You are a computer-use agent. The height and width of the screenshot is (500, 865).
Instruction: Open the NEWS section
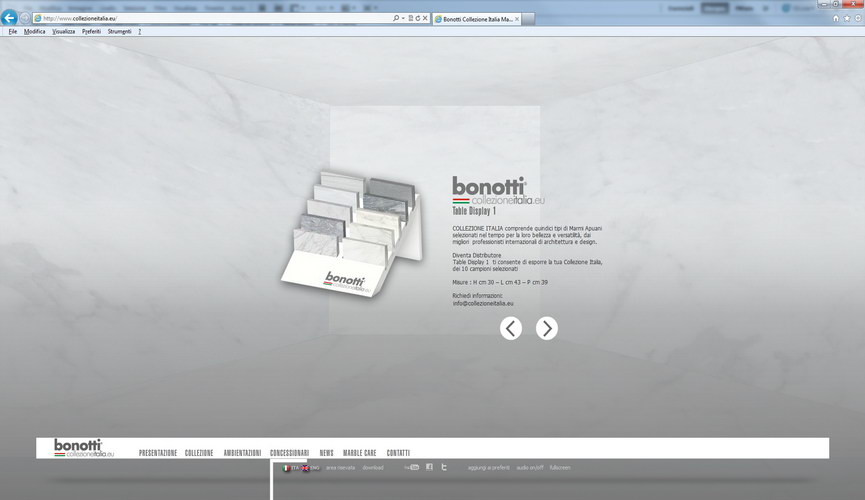pyautogui.click(x=327, y=453)
